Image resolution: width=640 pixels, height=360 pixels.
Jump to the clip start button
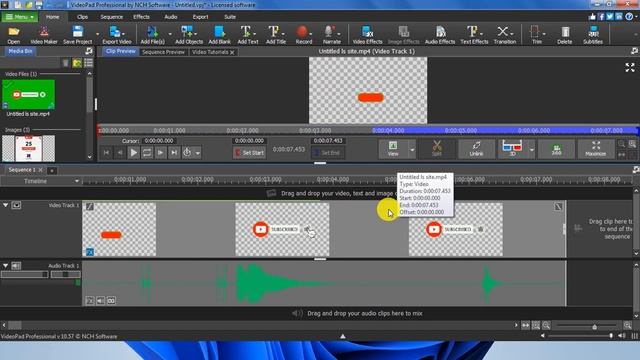tap(106, 153)
